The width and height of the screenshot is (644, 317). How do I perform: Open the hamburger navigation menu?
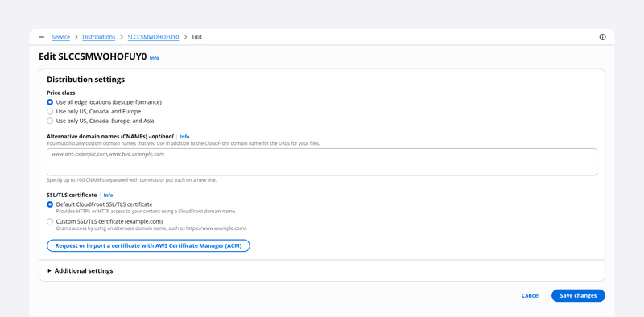click(41, 37)
